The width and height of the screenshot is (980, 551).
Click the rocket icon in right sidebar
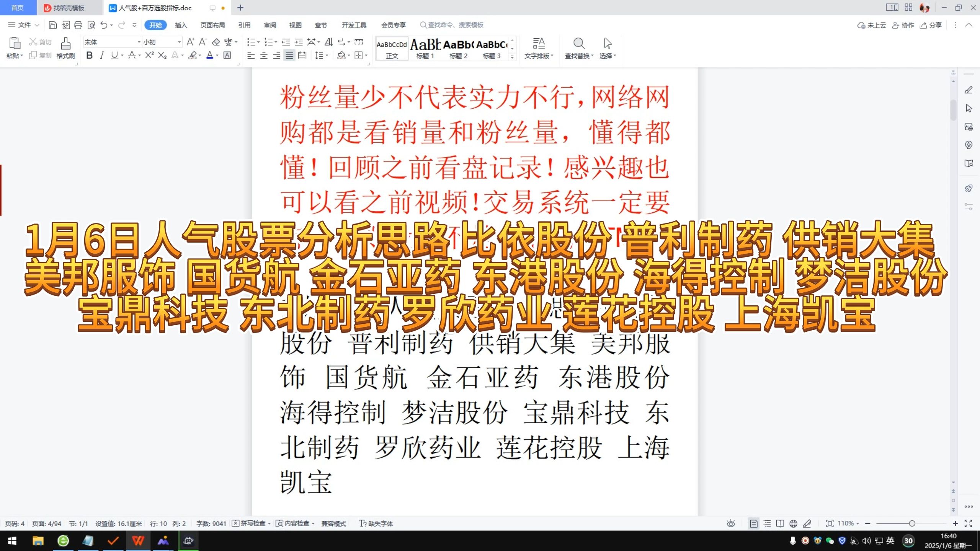(x=969, y=188)
